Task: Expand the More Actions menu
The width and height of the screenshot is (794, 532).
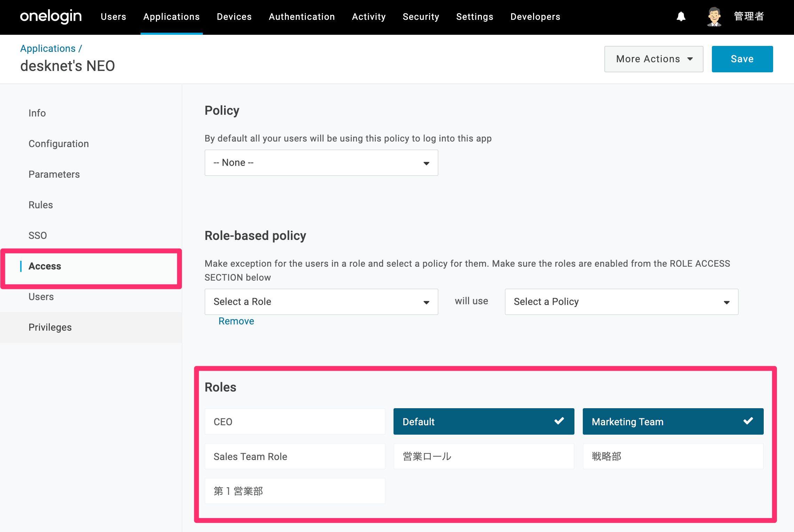Action: (654, 59)
